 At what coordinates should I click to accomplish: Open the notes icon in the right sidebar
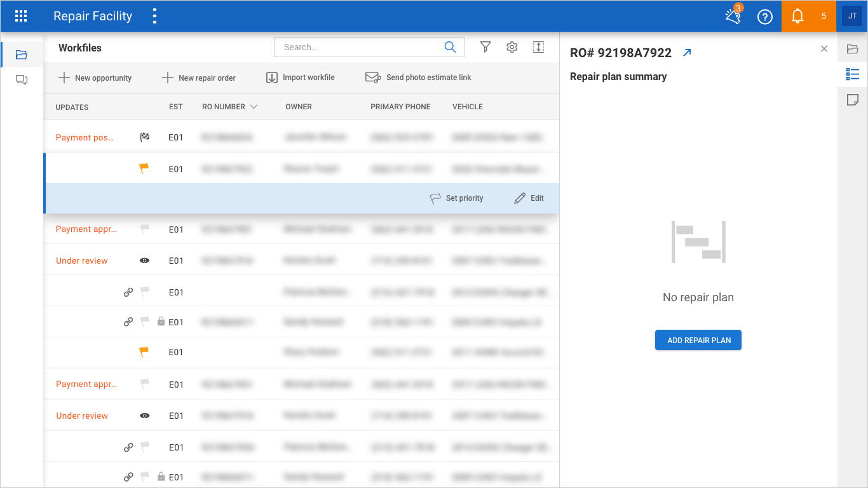[x=853, y=100]
